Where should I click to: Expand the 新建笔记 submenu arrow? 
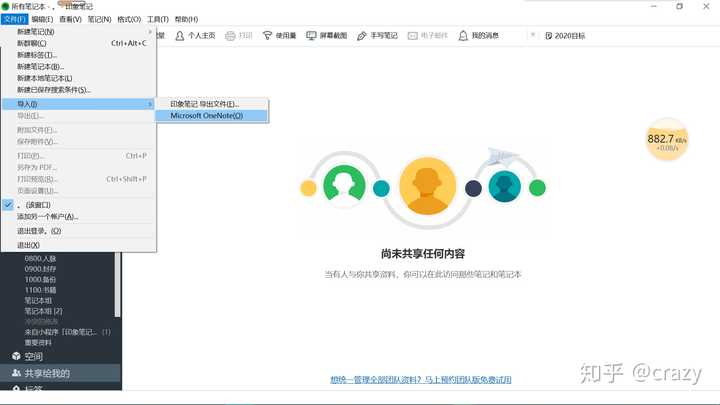click(x=151, y=31)
